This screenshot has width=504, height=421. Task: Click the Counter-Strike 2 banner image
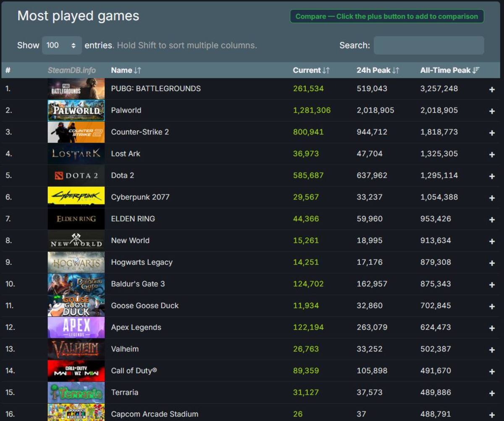pyautogui.click(x=76, y=132)
